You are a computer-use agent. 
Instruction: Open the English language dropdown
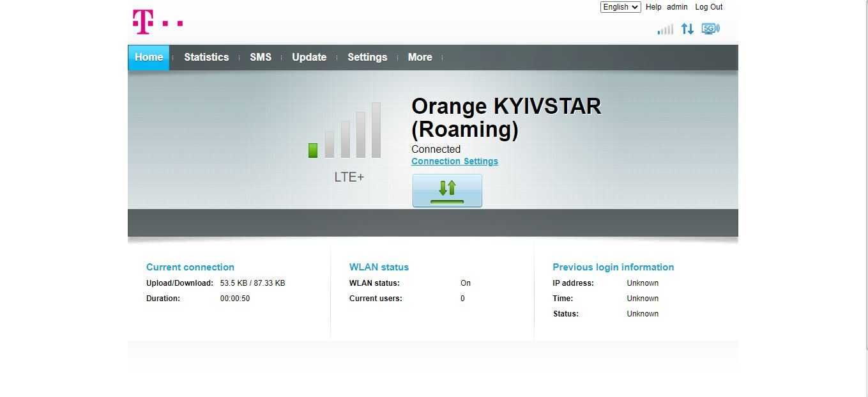(620, 7)
